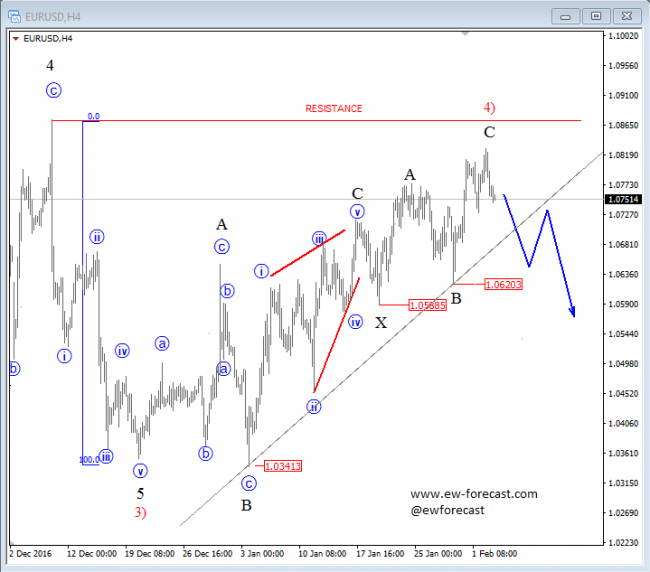650x572 pixels.
Task: Select the Fibonacci 100.0 level label
Action: [89, 460]
